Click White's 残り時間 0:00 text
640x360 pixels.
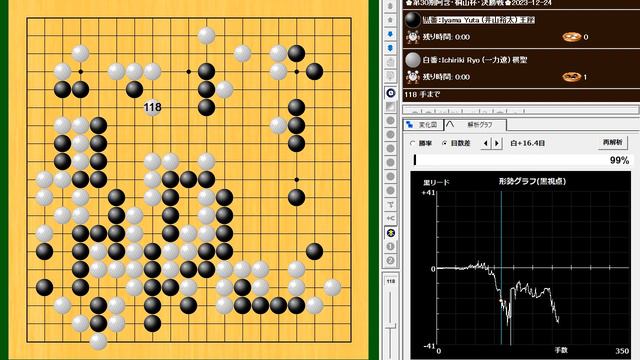(446, 77)
